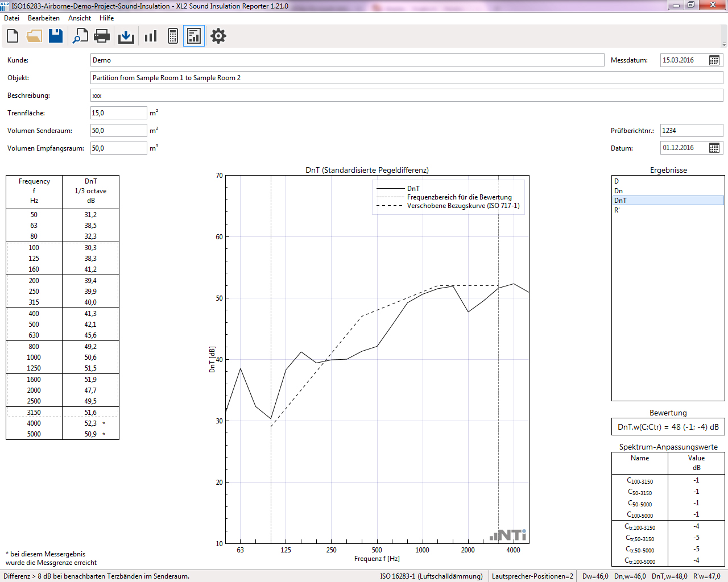Expand the toolbar overflow arrow at right
This screenshot has height=582, width=728.
[724, 44]
